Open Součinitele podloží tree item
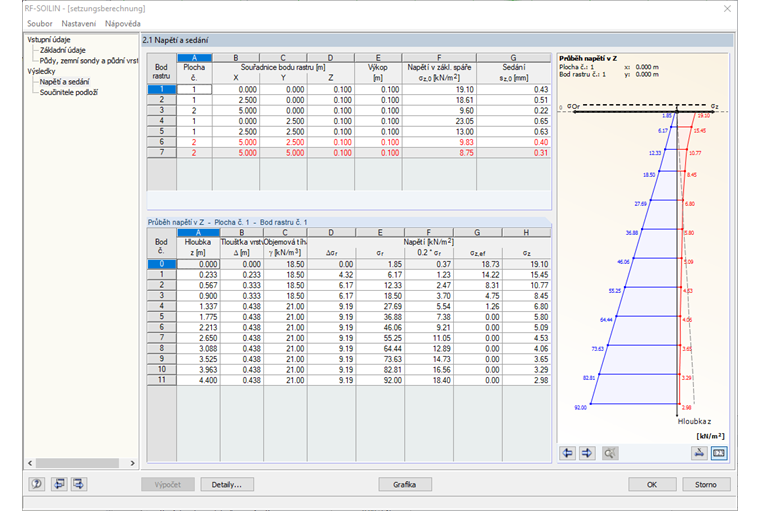The width and height of the screenshot is (760, 511). click(x=68, y=92)
